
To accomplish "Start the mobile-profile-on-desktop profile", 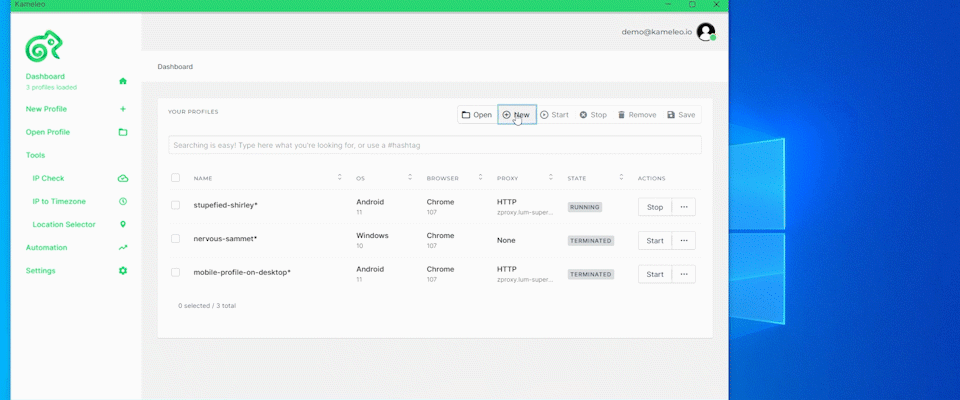I will click(654, 274).
